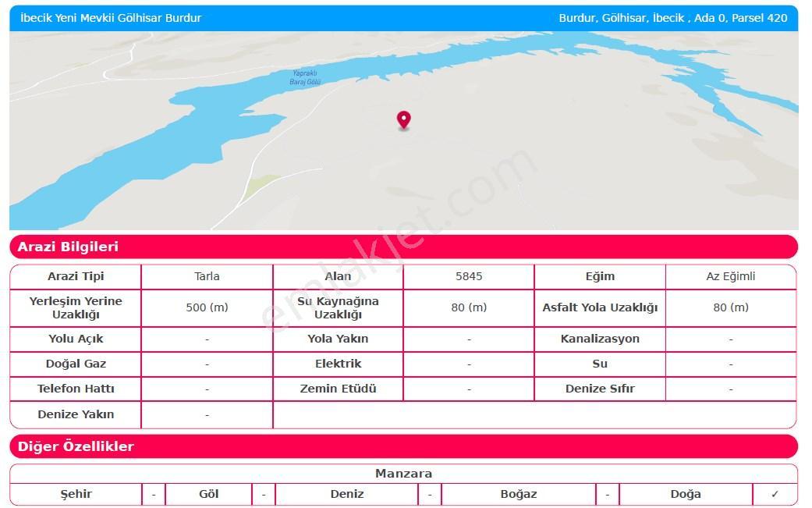Image resolution: width=812 pixels, height=508 pixels.
Task: Click the 'Tarla' value cell
Action: tap(207, 276)
